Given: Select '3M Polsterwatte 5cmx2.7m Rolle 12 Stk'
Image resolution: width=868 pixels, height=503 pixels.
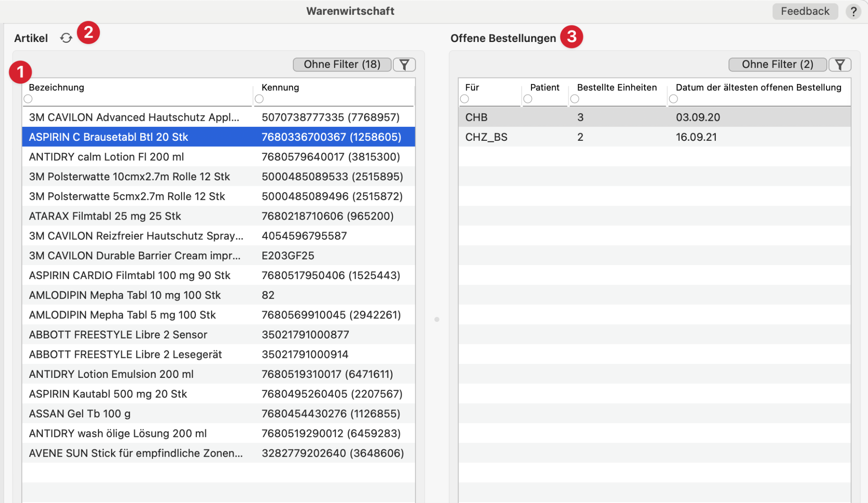Looking at the screenshot, I should (219, 196).
